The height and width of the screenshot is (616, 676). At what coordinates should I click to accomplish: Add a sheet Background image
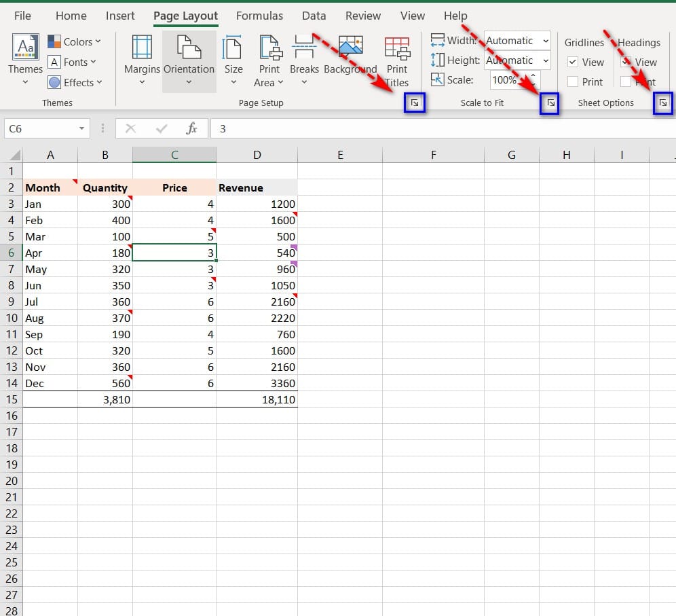(x=350, y=55)
